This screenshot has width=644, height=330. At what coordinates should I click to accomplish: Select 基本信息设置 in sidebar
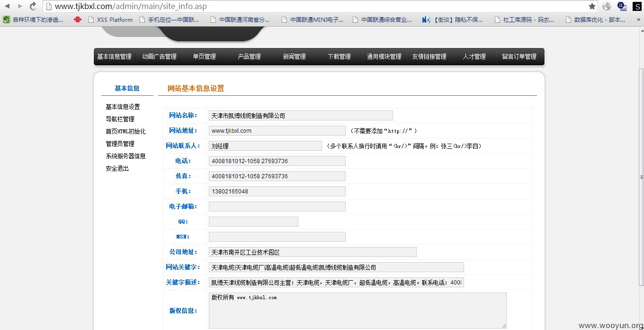coord(123,107)
